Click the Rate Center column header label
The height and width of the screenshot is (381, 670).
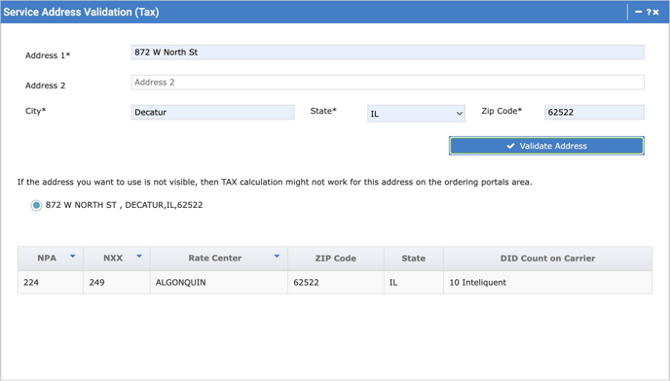tap(215, 258)
